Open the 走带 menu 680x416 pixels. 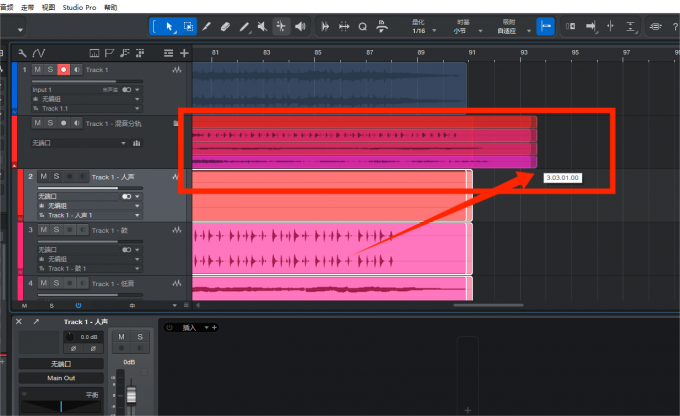coord(27,7)
